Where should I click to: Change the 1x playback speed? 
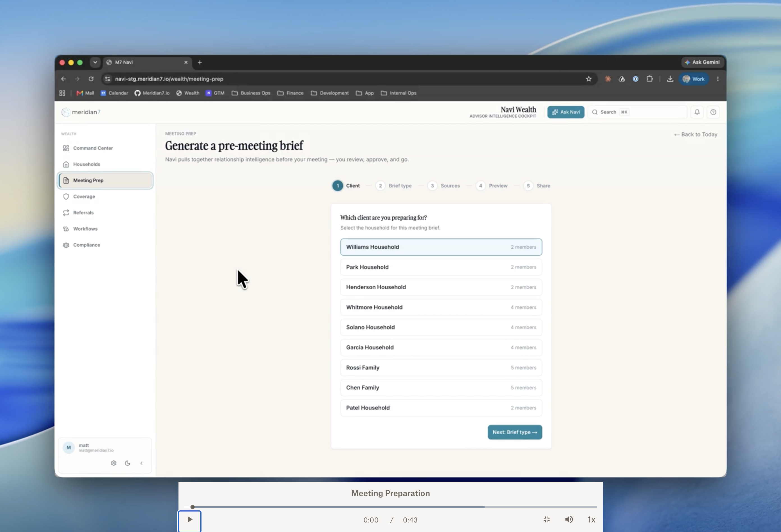click(592, 520)
